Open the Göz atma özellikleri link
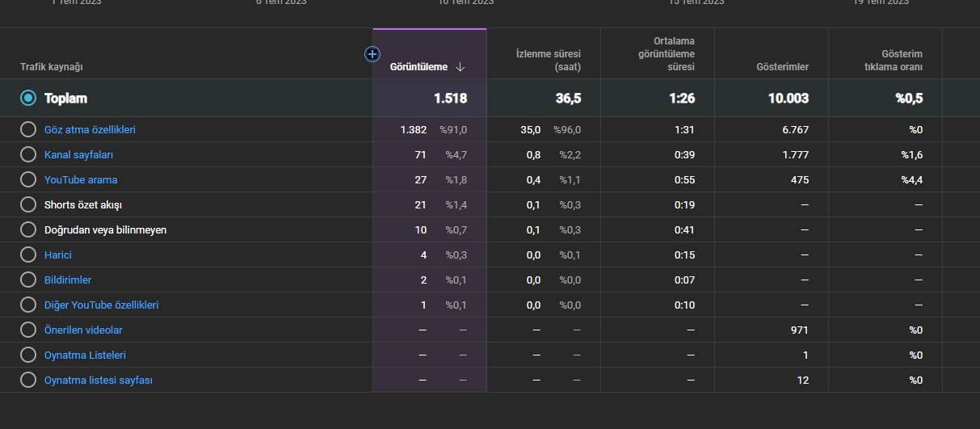Viewport: 980px width, 429px height. click(90, 129)
